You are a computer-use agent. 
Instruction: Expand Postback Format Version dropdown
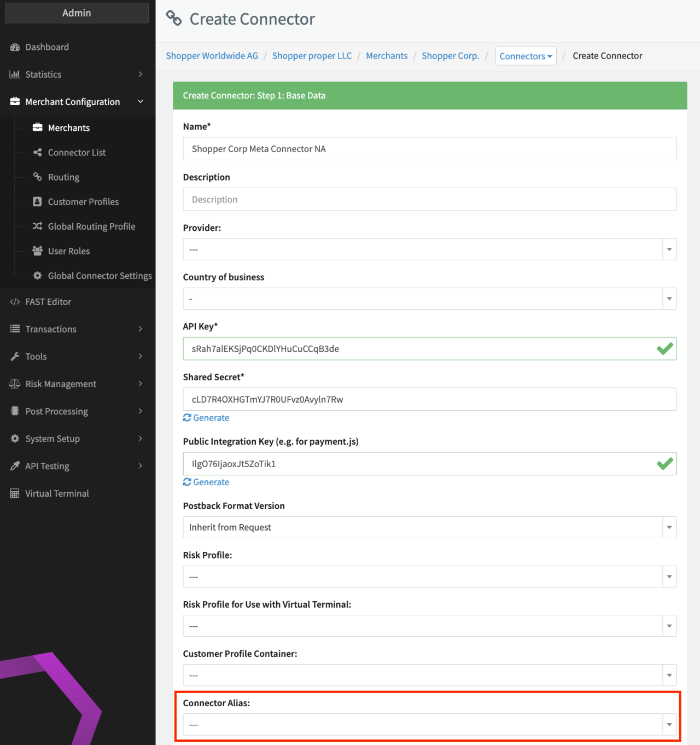coord(429,527)
